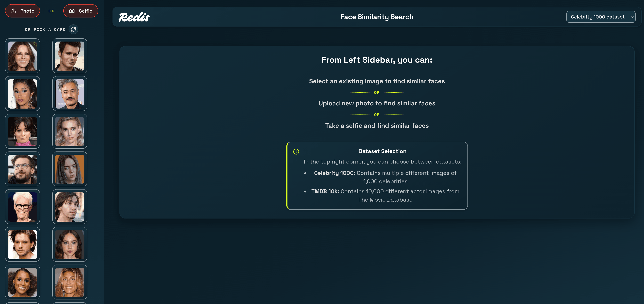Screen dimensions: 644x304
Task: Choose the long-haired man looking sideways card
Action: [69, 207]
